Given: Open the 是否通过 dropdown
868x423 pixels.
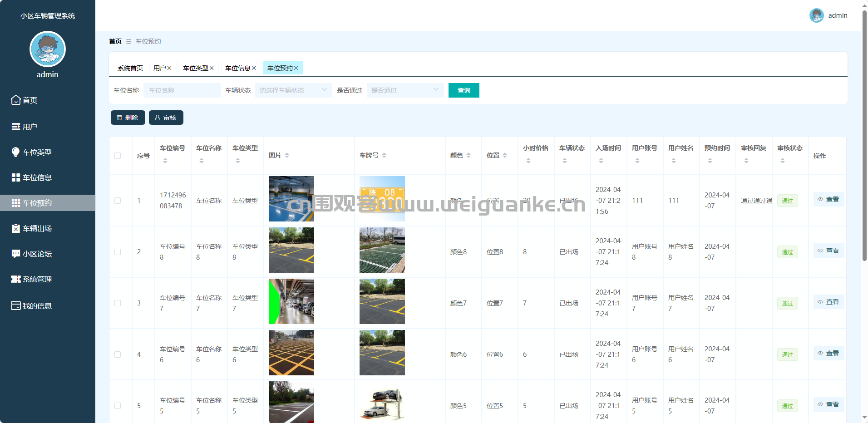Looking at the screenshot, I should click(x=405, y=90).
